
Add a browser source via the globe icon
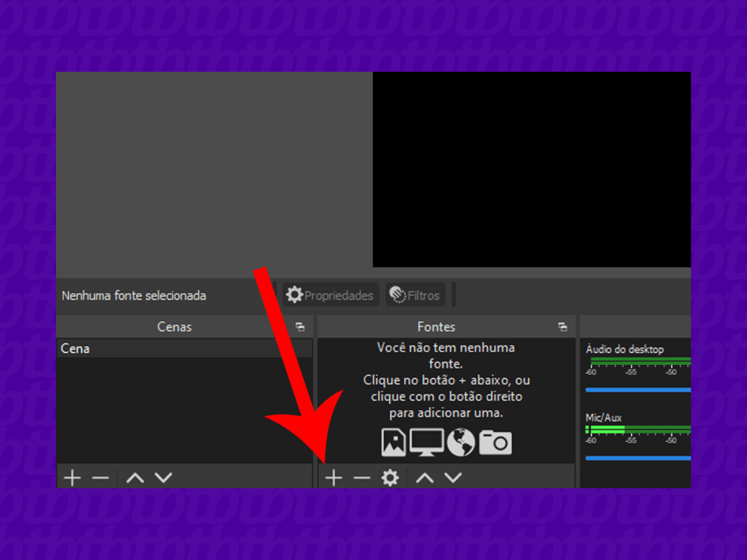461,442
